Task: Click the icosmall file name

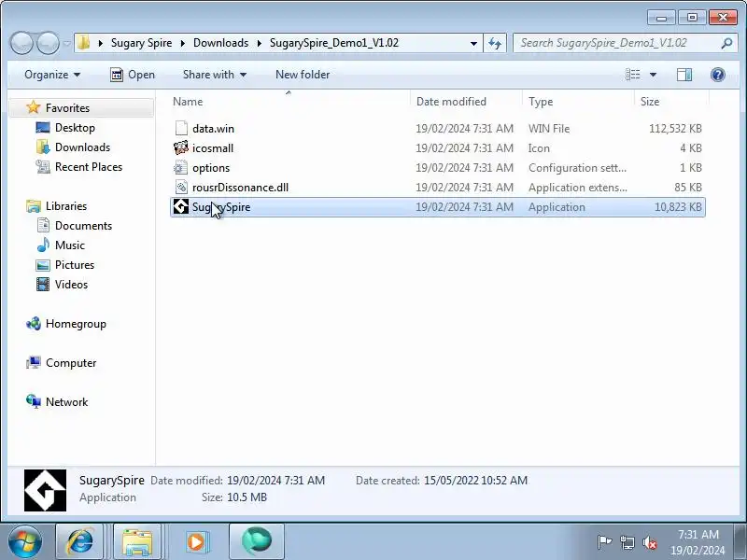Action: coord(213,148)
